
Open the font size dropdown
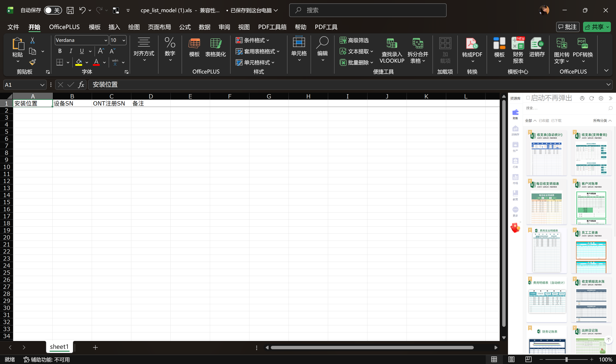pyautogui.click(x=123, y=40)
